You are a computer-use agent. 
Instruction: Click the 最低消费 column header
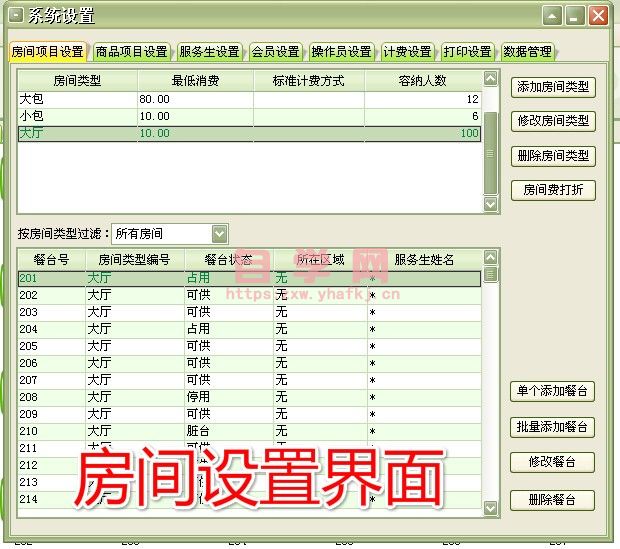tap(195, 80)
